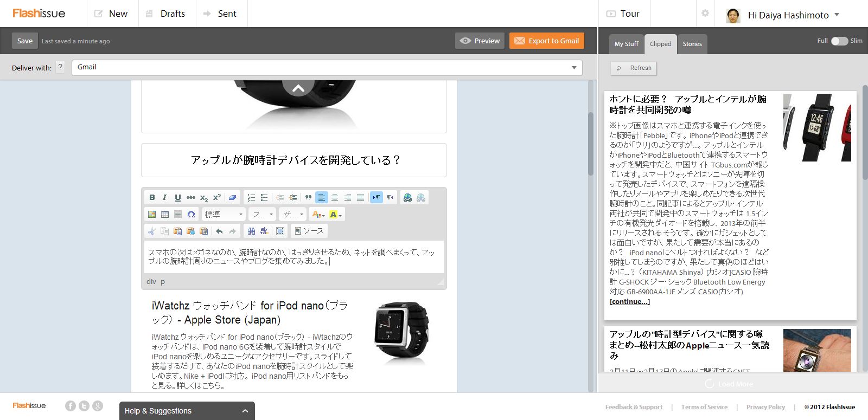Viewport: 868px width, 420px height.
Task: Open the paragraph format dropdown 標準
Action: [x=224, y=214]
